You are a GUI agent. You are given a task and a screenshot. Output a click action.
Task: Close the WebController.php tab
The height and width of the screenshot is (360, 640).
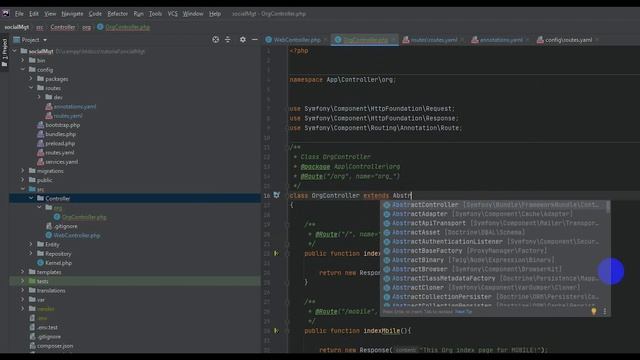325,40
